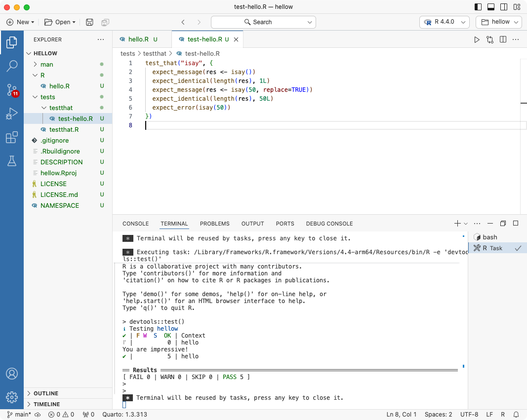This screenshot has width=527, height=420.
Task: Expand the man folder
Action: (x=46, y=64)
